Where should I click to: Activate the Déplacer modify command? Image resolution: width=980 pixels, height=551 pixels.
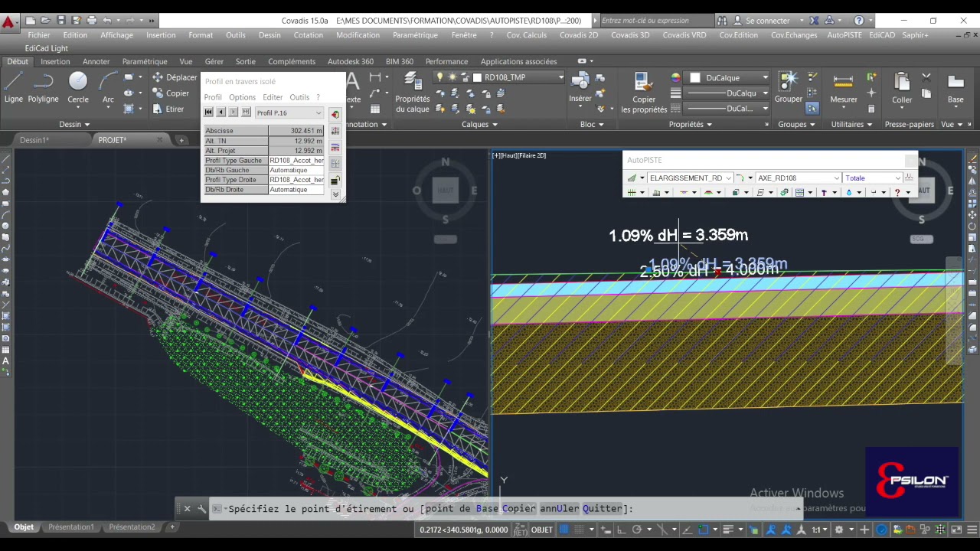tap(174, 77)
